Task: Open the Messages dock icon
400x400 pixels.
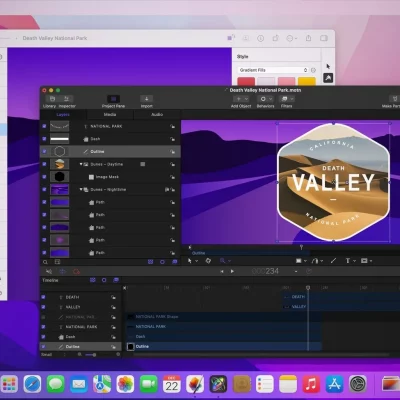Action: coord(56,384)
